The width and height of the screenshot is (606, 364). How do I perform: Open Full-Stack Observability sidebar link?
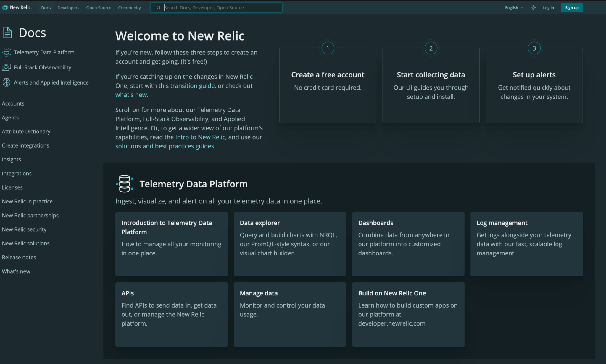click(42, 67)
